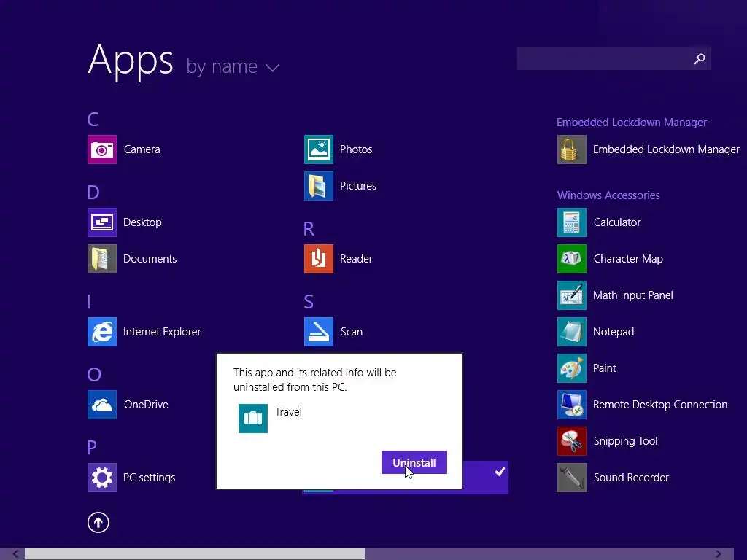Screen dimensions: 747x560
Task: Click the up arrow circle button
Action: [x=98, y=522]
